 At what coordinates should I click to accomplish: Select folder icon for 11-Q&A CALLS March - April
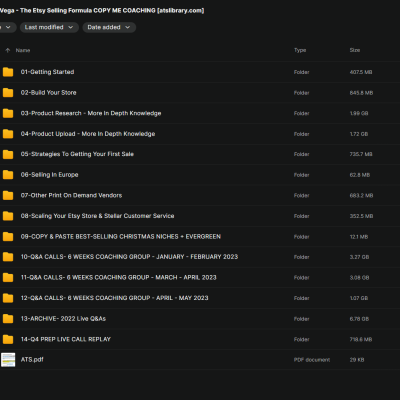8,278
